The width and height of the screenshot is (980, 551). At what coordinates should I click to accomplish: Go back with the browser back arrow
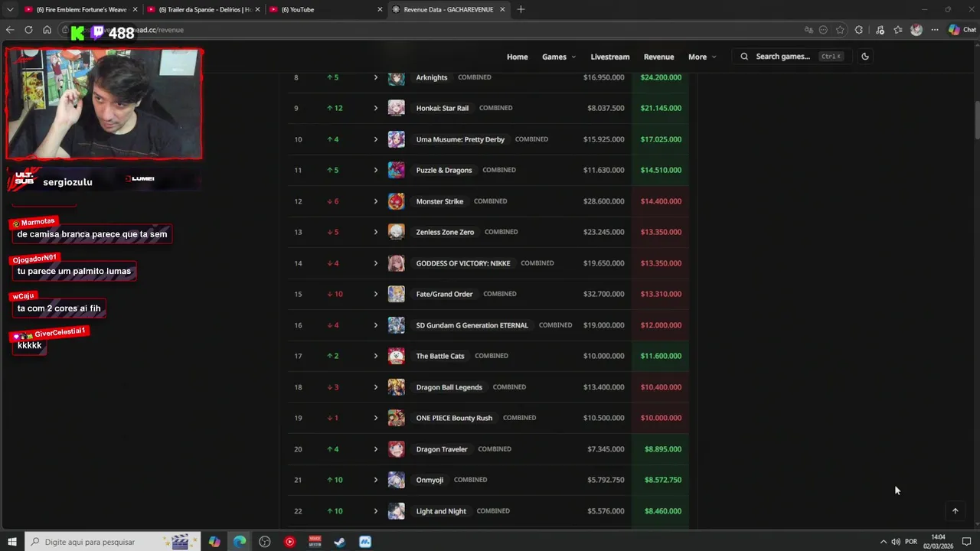(10, 30)
